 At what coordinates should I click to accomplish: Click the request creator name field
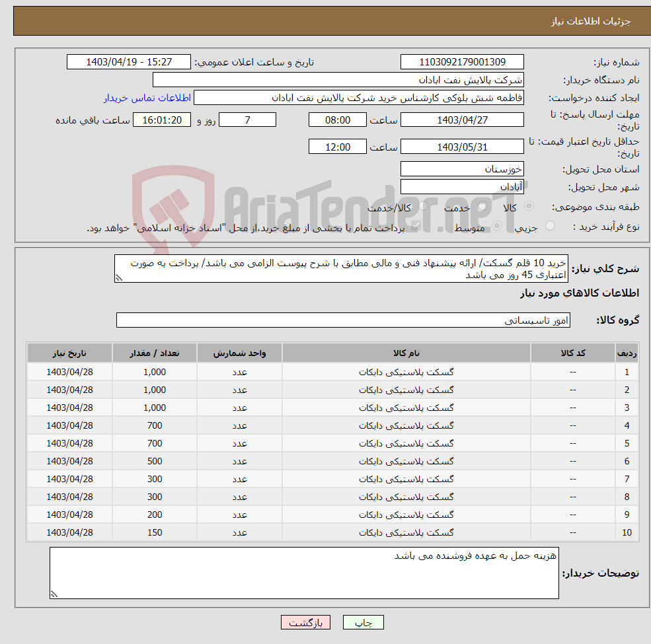pyautogui.click(x=359, y=98)
